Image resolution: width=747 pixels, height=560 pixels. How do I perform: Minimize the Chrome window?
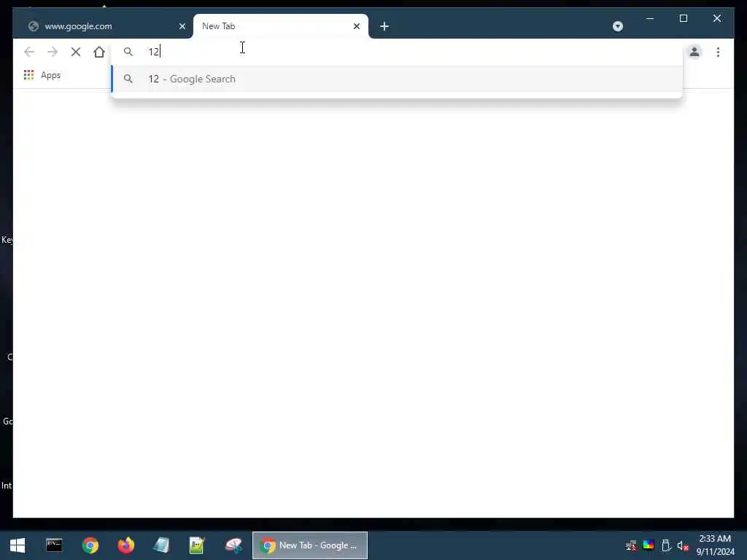(650, 18)
